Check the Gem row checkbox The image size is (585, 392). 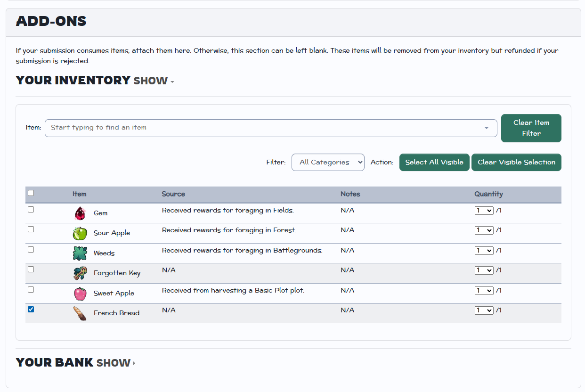[31, 210]
